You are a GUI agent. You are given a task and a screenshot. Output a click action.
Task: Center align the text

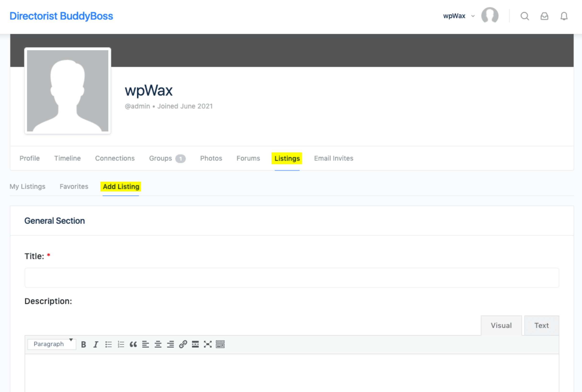(x=158, y=344)
